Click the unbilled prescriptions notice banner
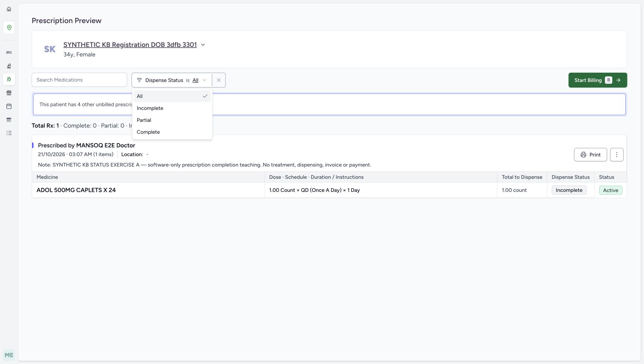644x364 pixels. pos(329,104)
